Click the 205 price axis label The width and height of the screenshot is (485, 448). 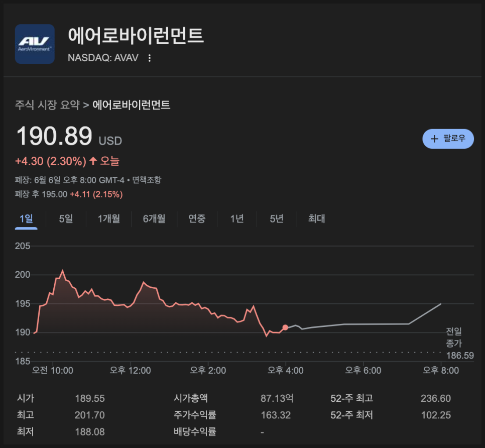pyautogui.click(x=23, y=246)
